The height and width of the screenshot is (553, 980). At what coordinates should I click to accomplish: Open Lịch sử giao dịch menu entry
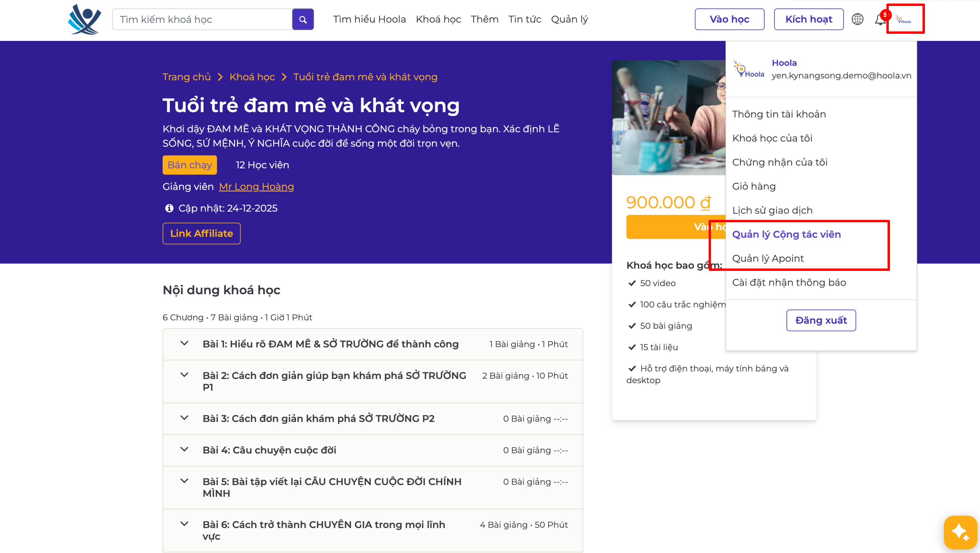click(x=772, y=210)
